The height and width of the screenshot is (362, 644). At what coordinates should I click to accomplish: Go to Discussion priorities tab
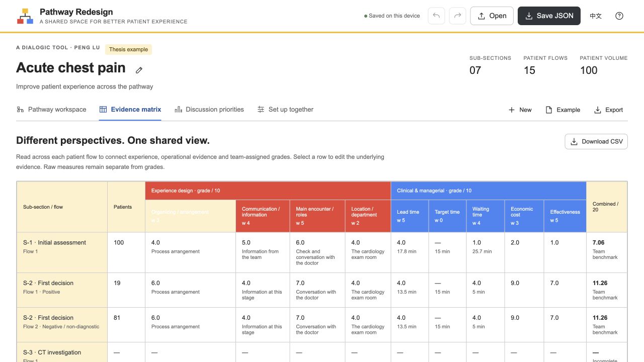click(x=209, y=109)
